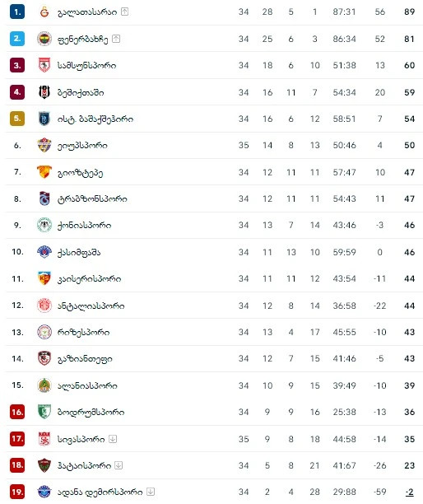Image resolution: width=423 pixels, height=504 pixels.
Task: Click the red position 16 badge
Action: point(17,412)
